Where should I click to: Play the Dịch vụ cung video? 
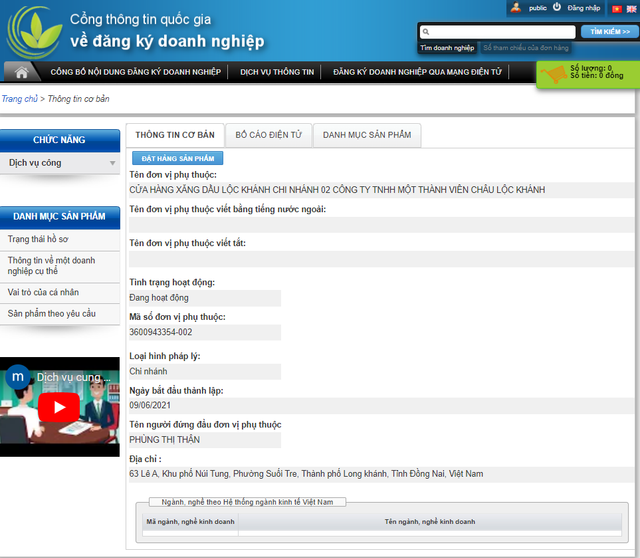coord(59,406)
